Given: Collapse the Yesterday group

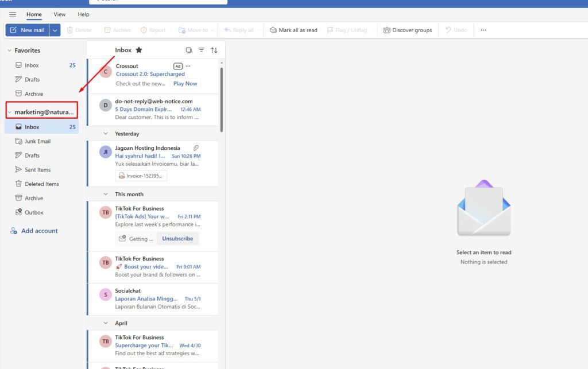Looking at the screenshot, I should [x=106, y=134].
